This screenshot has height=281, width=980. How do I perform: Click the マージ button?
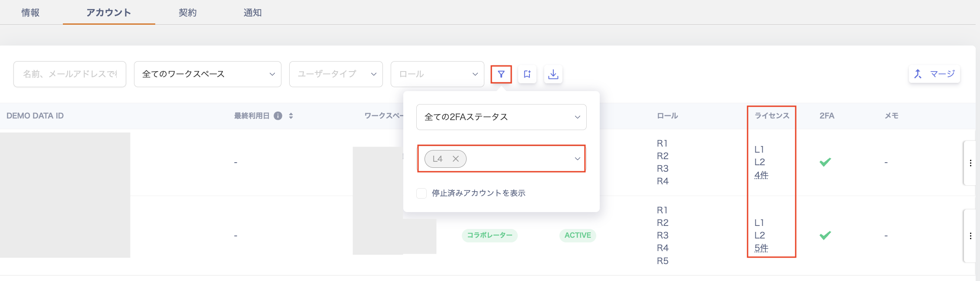point(934,74)
